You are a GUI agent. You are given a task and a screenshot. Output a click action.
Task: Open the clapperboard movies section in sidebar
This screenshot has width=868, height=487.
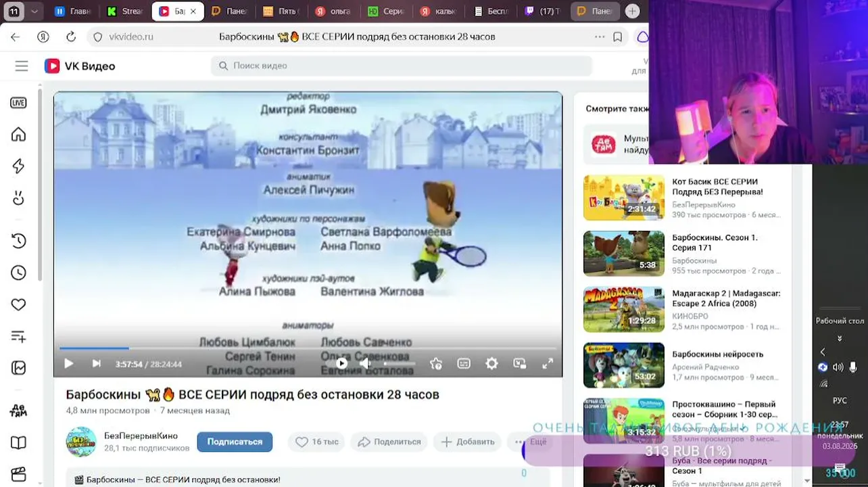(x=18, y=474)
